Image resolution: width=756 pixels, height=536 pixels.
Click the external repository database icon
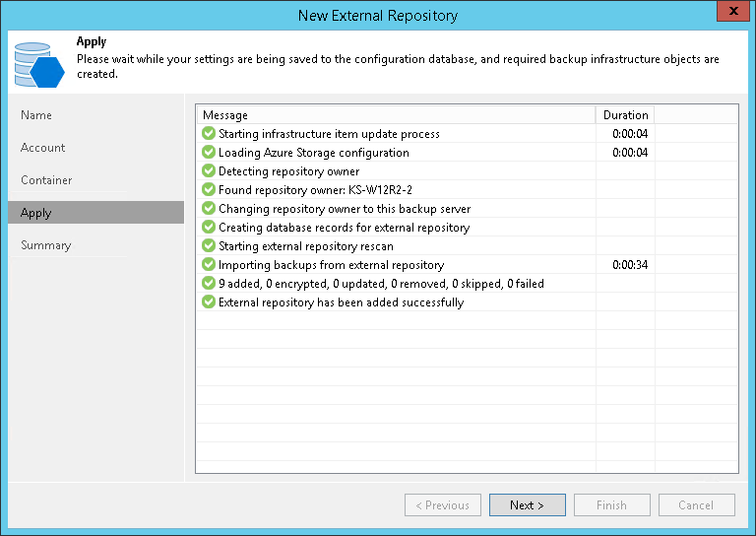[x=39, y=62]
